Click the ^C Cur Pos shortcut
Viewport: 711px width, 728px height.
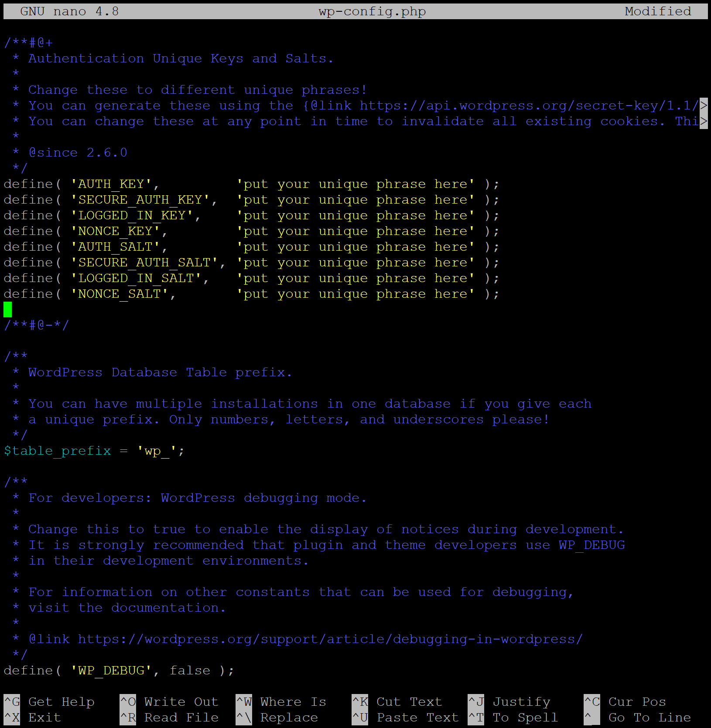(625, 702)
